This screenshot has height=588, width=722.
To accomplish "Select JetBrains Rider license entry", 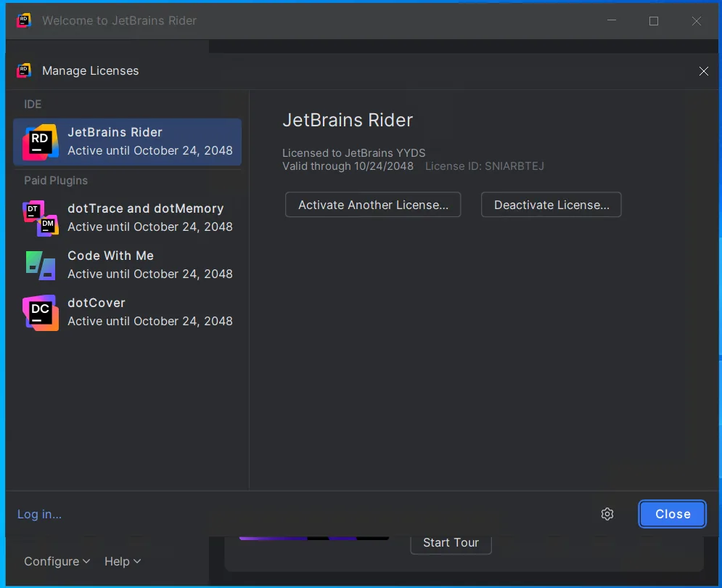I will click(x=128, y=142).
